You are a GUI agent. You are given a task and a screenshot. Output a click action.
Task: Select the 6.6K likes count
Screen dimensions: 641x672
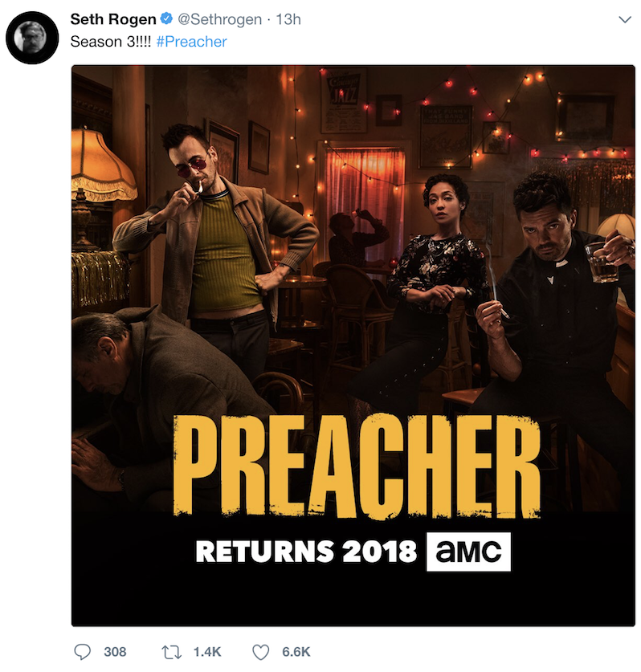point(296,652)
